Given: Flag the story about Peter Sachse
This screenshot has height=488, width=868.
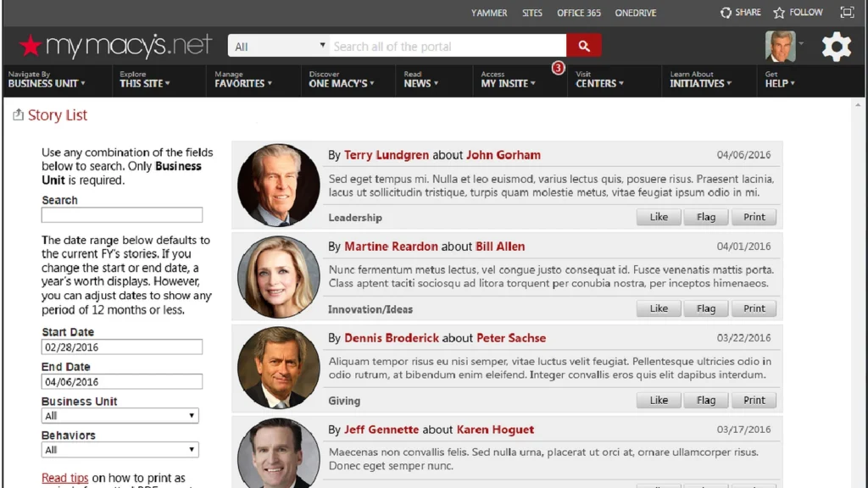Looking at the screenshot, I should (706, 400).
